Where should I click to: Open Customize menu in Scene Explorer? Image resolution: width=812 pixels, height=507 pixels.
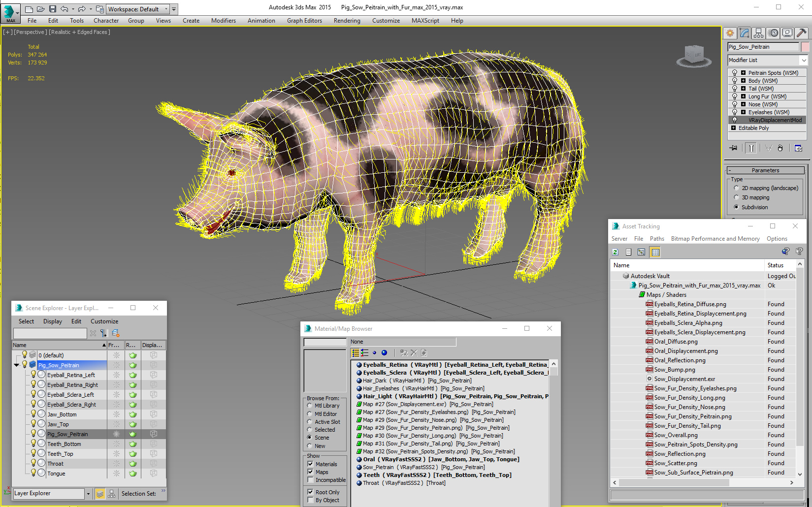(104, 321)
